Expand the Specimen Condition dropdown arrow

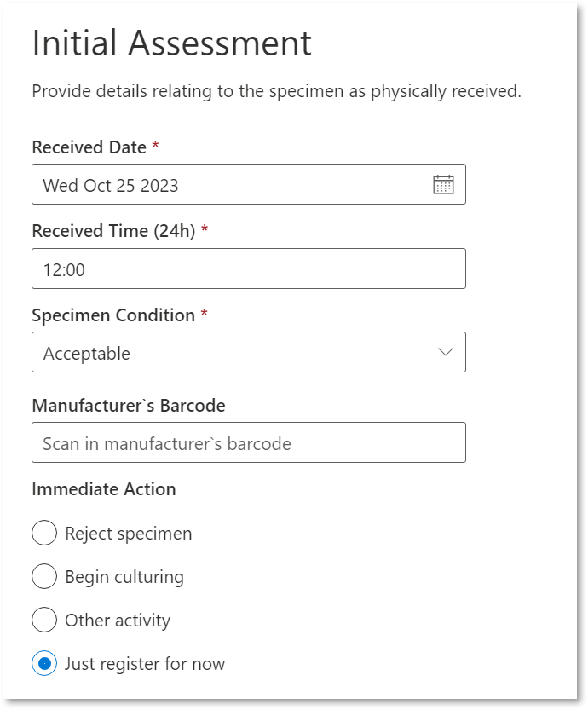[x=446, y=352]
